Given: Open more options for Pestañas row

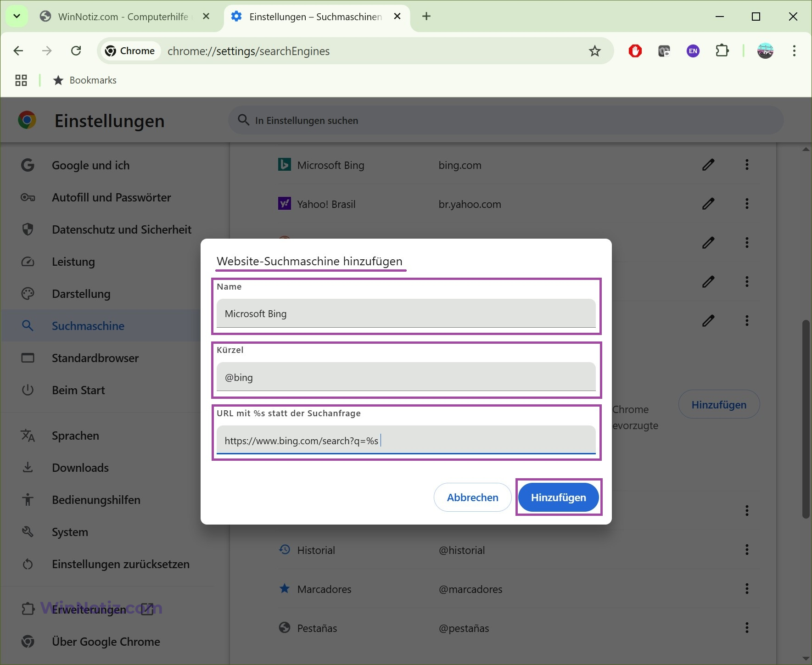Looking at the screenshot, I should pyautogui.click(x=747, y=628).
